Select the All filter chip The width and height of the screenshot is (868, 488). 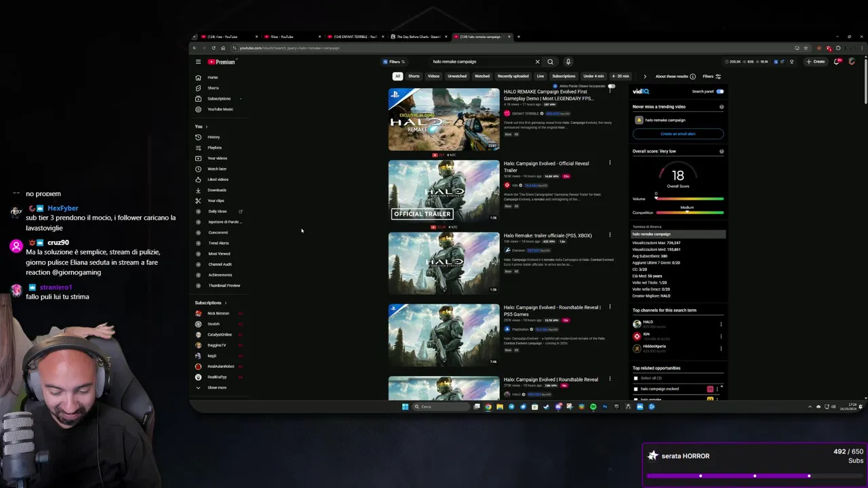[397, 77]
